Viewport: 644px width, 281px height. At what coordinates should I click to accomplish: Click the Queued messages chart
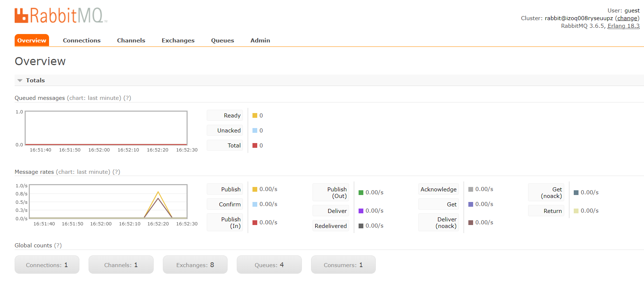click(106, 128)
